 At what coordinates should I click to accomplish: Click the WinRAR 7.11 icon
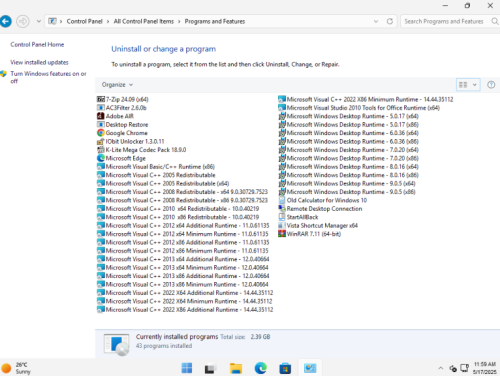click(282, 234)
